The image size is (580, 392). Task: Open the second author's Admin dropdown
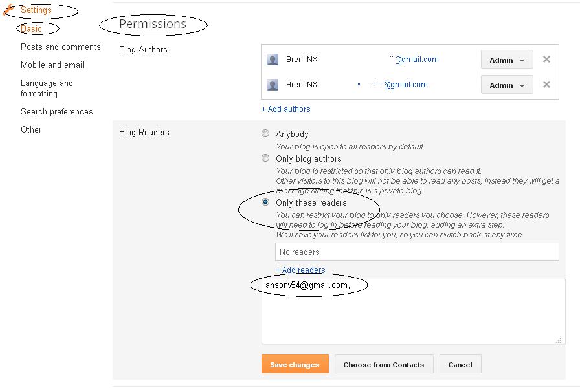click(507, 85)
